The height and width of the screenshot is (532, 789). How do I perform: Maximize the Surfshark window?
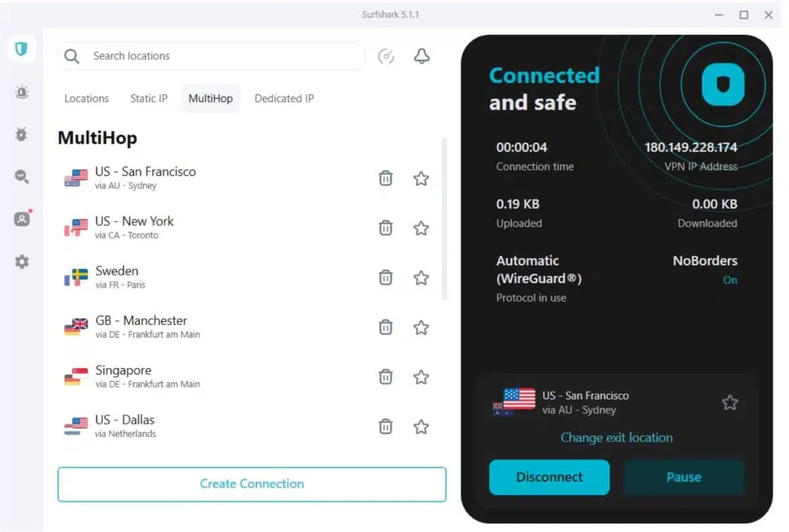[744, 14]
